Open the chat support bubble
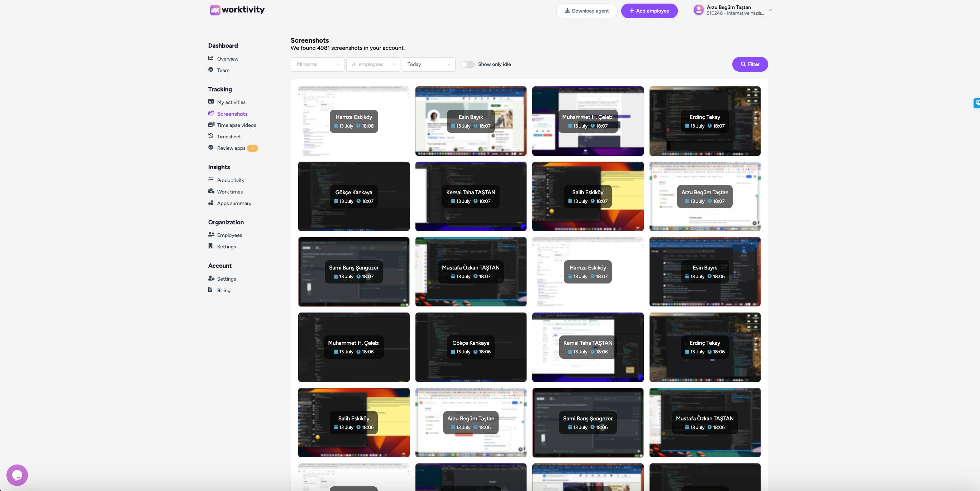 17,475
